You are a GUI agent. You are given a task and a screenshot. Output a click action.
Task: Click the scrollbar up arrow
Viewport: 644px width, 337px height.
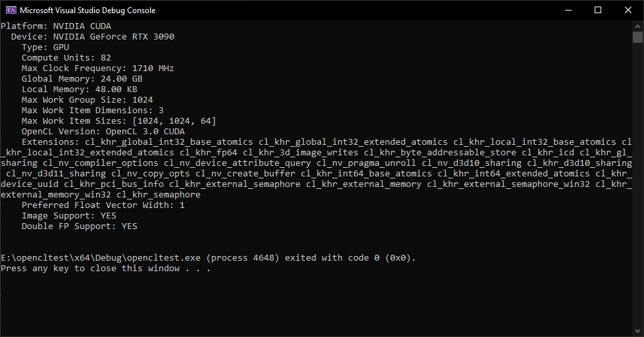pyautogui.click(x=638, y=26)
